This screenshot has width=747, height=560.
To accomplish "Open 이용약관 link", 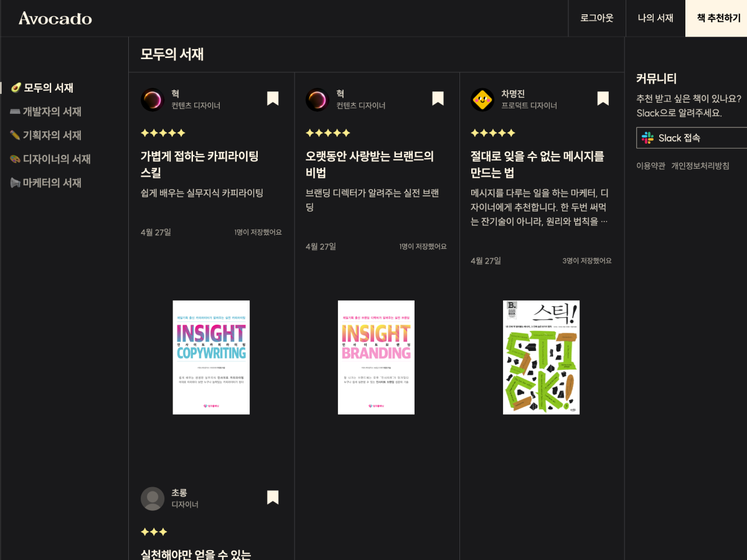I will [x=651, y=166].
